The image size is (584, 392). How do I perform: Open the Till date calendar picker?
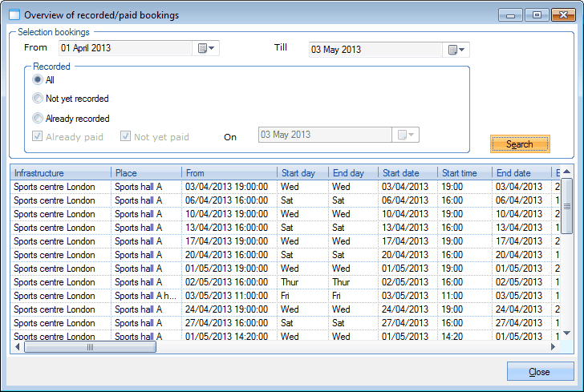point(456,50)
